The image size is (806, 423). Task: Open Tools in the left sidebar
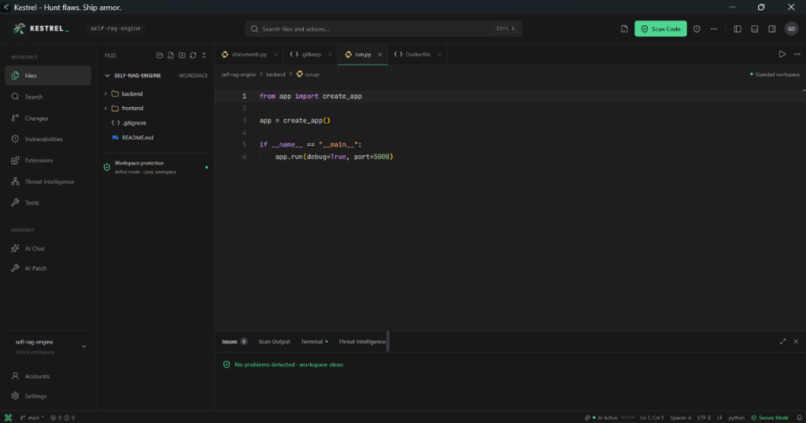(x=48, y=203)
